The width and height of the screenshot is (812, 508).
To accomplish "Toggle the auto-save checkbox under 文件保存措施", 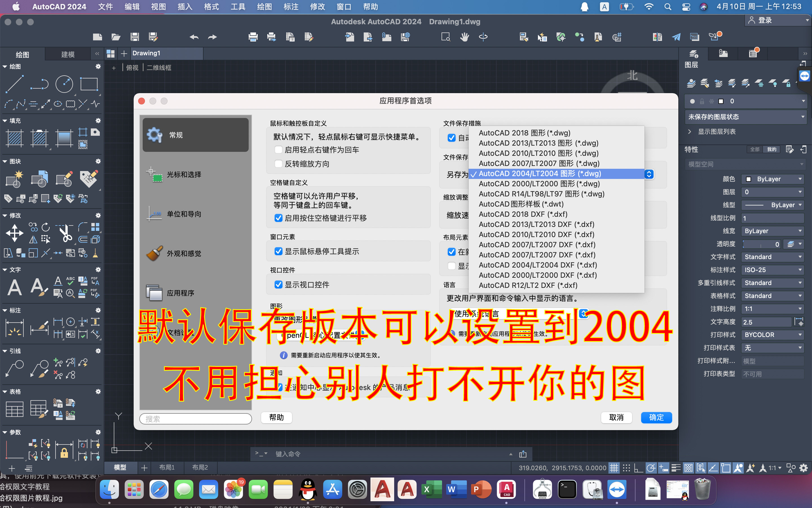I will [452, 138].
